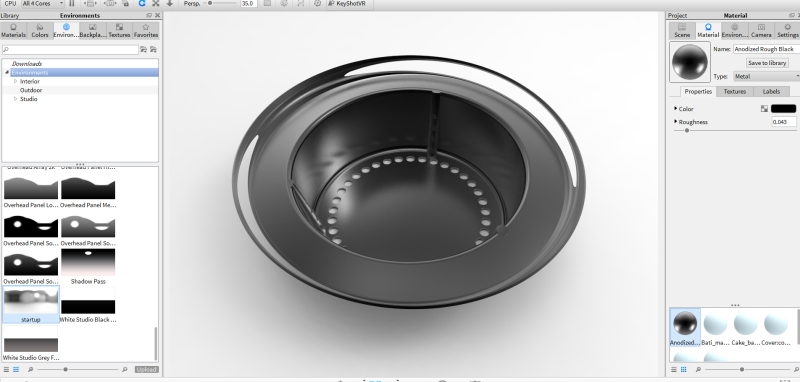Select the Cake_ba... material ball

tap(745, 327)
